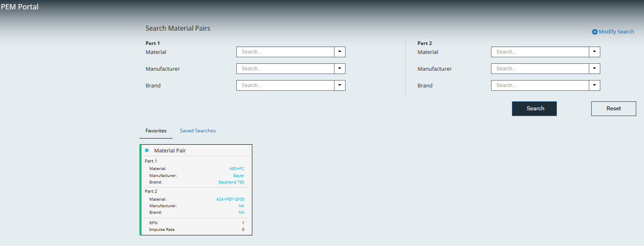Click the dark Search button
This screenshot has height=246, width=644.
pyautogui.click(x=534, y=109)
